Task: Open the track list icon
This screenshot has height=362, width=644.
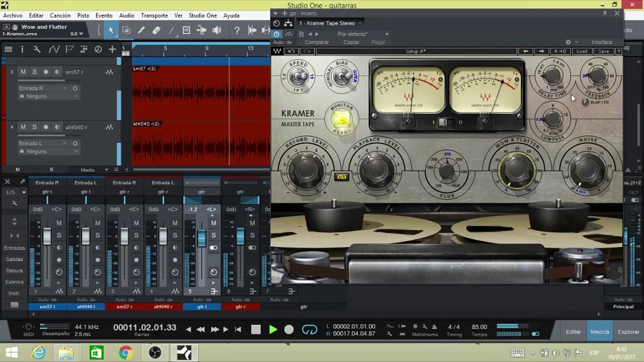Action: click(x=9, y=49)
